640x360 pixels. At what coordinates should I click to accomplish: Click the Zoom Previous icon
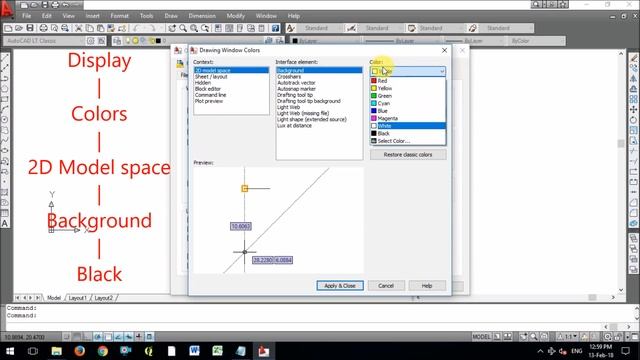(x=205, y=28)
